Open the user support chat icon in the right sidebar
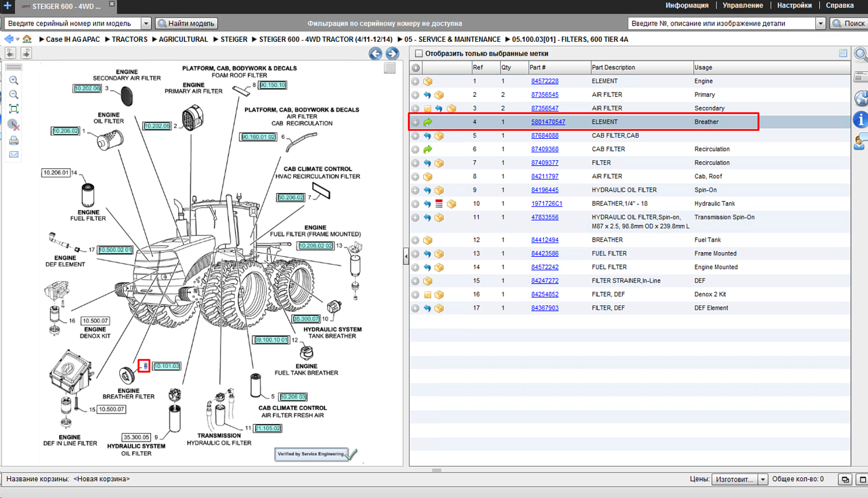This screenshot has width=868, height=498. pos(861,142)
